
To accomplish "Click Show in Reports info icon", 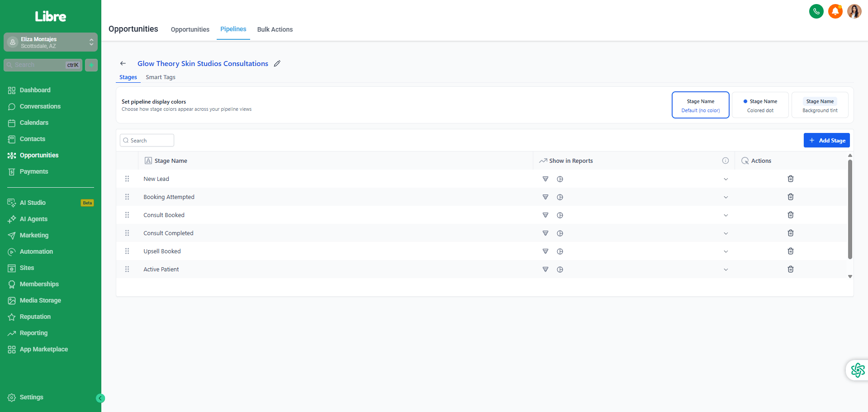I will coord(726,161).
